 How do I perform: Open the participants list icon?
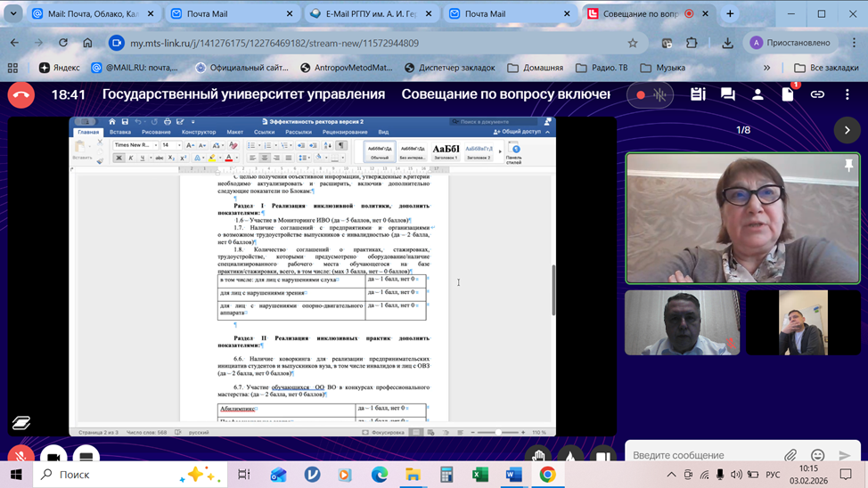pyautogui.click(x=757, y=94)
